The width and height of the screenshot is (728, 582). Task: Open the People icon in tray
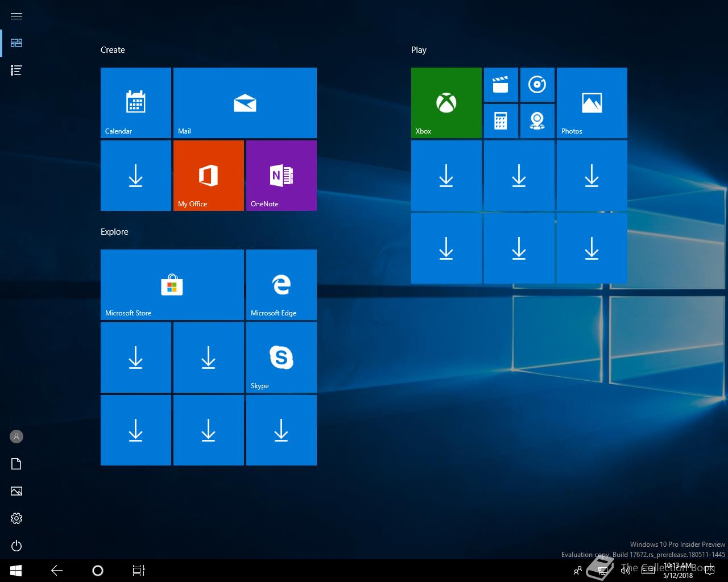(578, 571)
